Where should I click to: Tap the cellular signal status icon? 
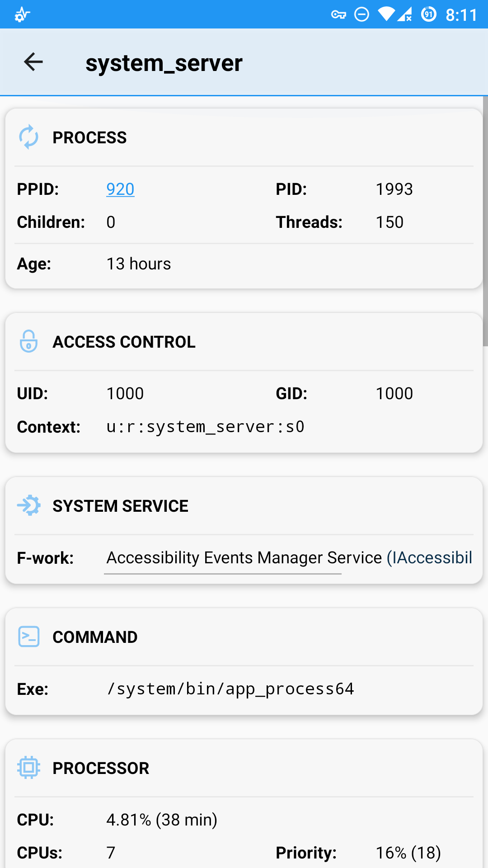405,14
